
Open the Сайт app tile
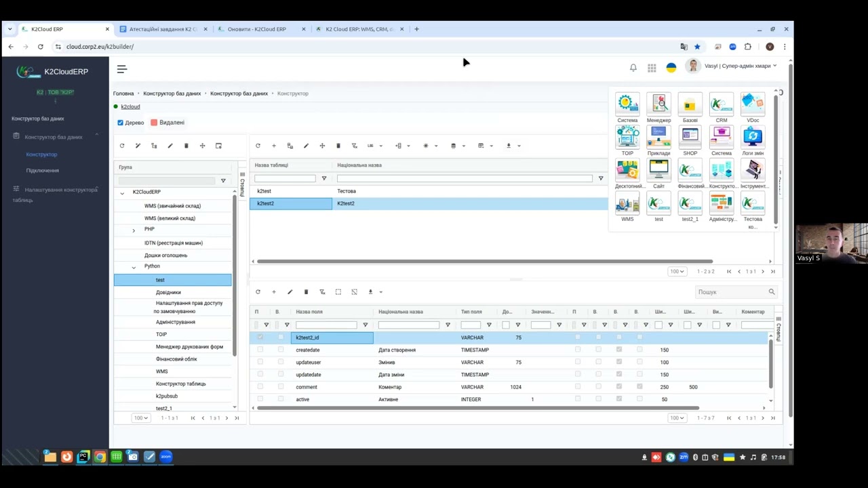(658, 174)
